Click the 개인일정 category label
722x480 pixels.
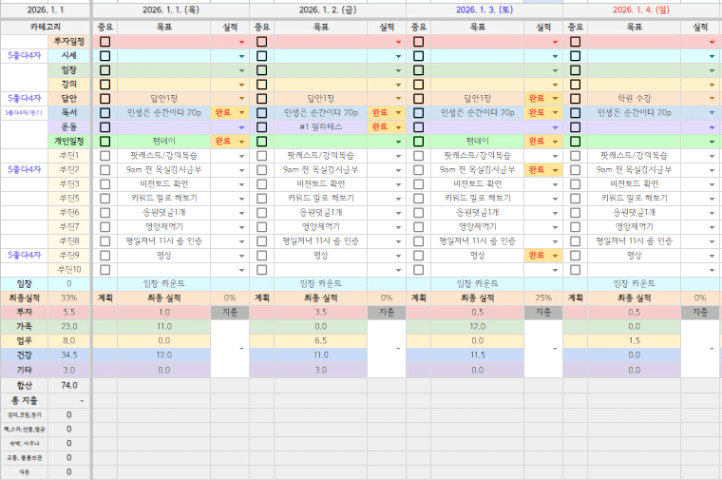pos(69,141)
